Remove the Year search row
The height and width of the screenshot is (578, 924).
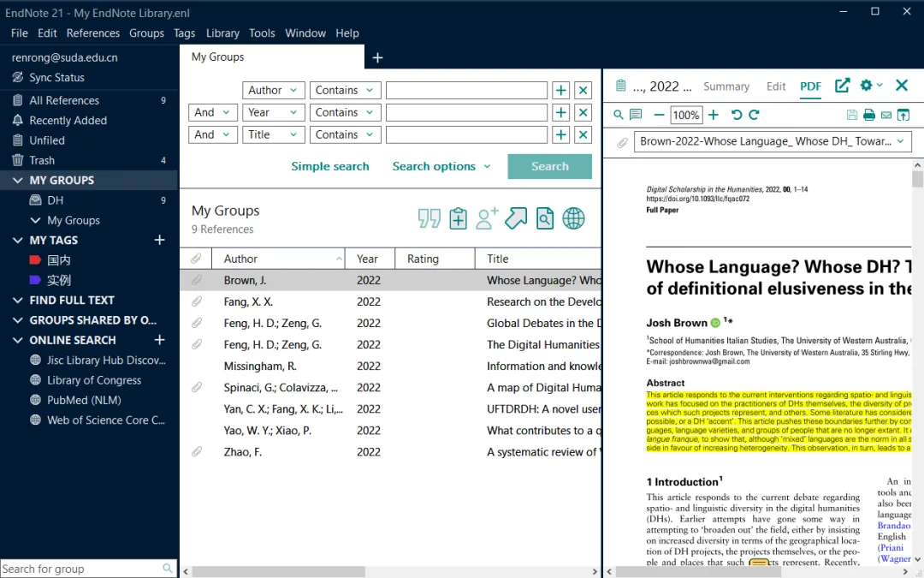pos(583,113)
